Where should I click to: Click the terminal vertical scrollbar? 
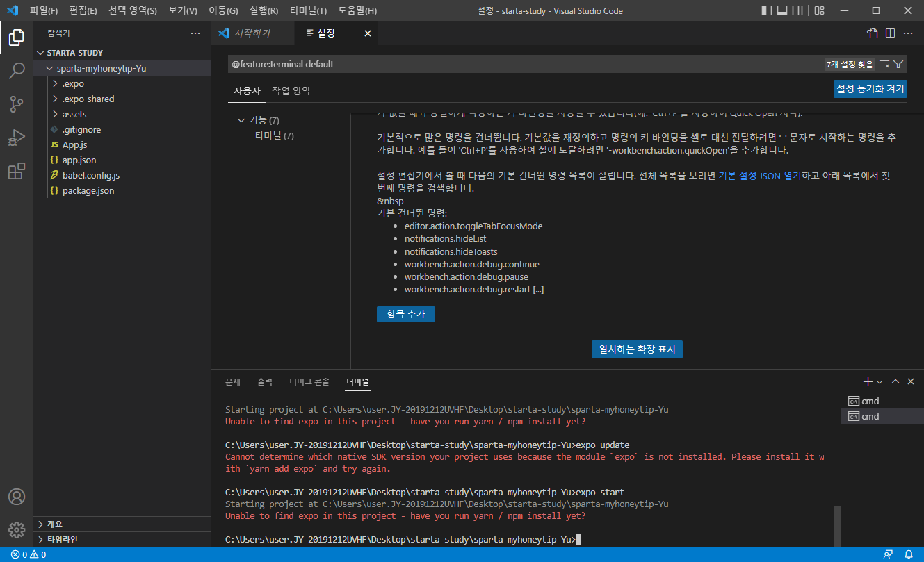tap(837, 525)
